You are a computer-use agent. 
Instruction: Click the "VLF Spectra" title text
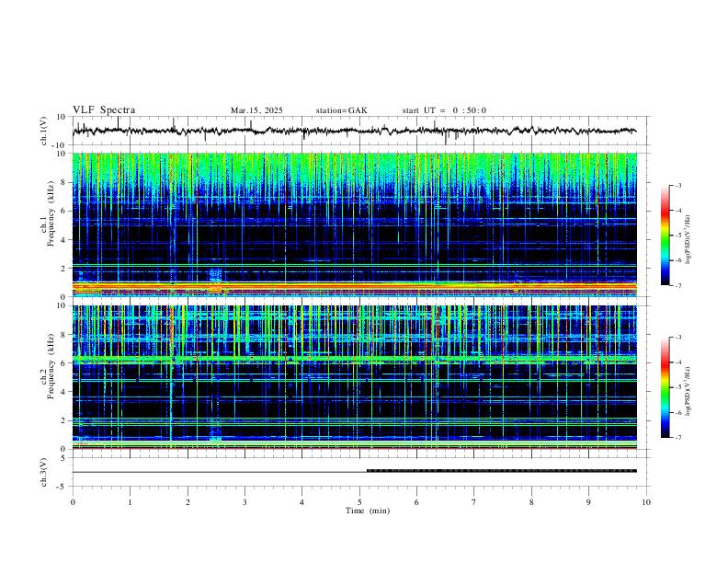point(104,110)
